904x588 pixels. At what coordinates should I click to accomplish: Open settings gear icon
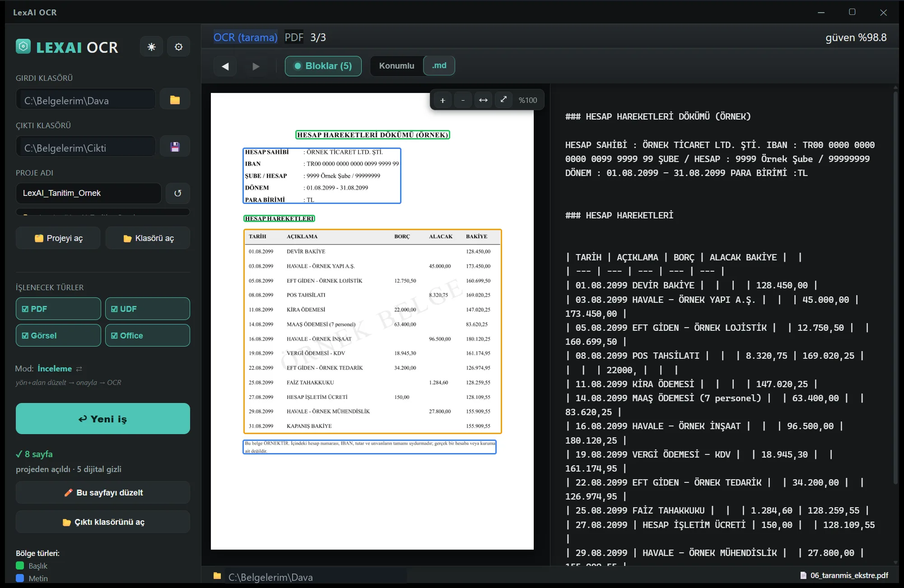pyautogui.click(x=179, y=47)
